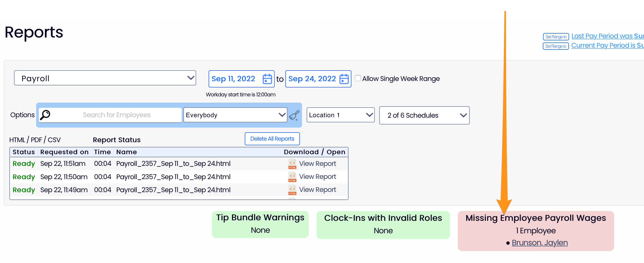Click the Requested on column header

pyautogui.click(x=65, y=152)
